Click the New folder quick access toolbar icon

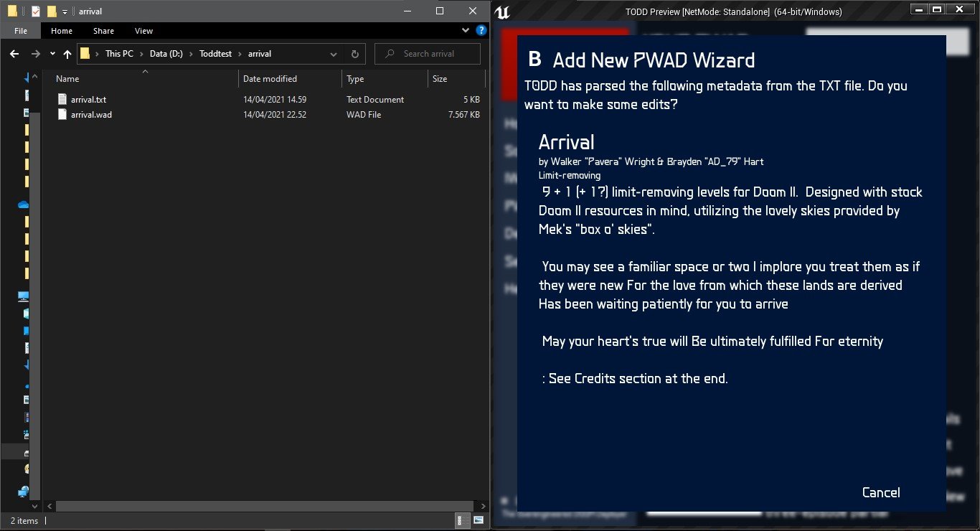click(51, 11)
